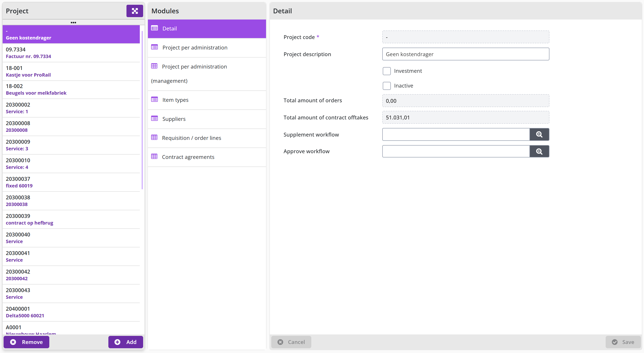This screenshot has height=353, width=644.
Task: Toggle the Investment checkbox
Action: point(387,71)
